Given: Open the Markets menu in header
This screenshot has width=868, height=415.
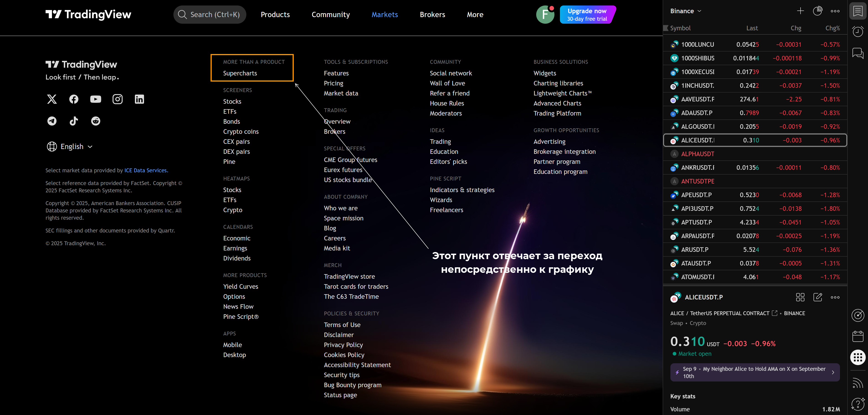Looking at the screenshot, I should pos(384,15).
